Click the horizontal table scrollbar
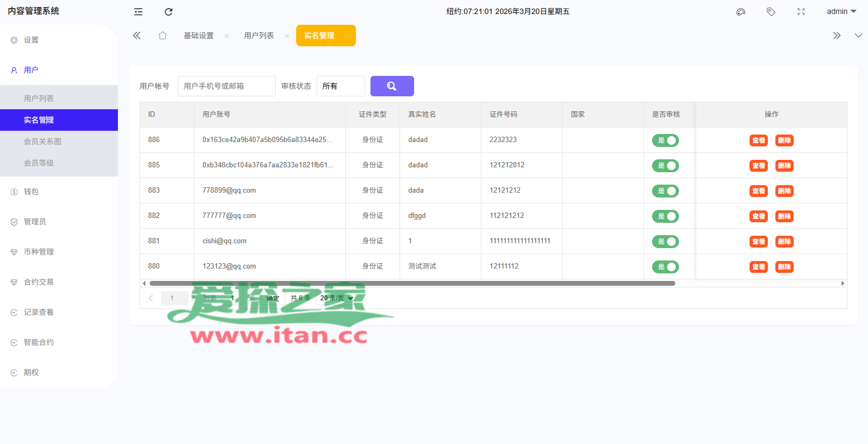 [x=412, y=283]
